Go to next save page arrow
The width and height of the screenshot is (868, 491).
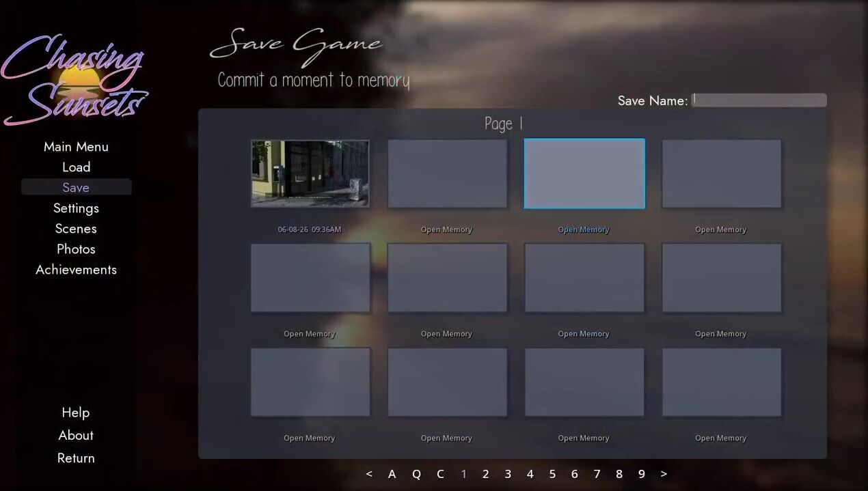click(x=664, y=474)
